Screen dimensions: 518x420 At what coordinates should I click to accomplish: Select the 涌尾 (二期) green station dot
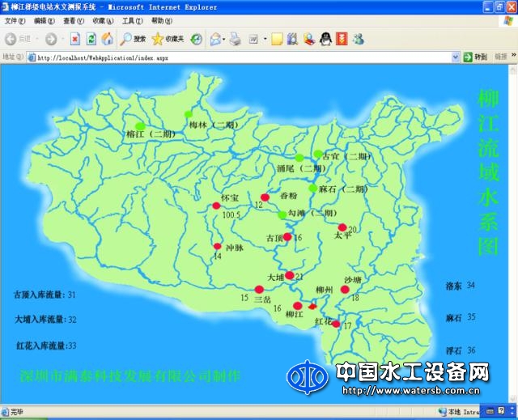299,158
